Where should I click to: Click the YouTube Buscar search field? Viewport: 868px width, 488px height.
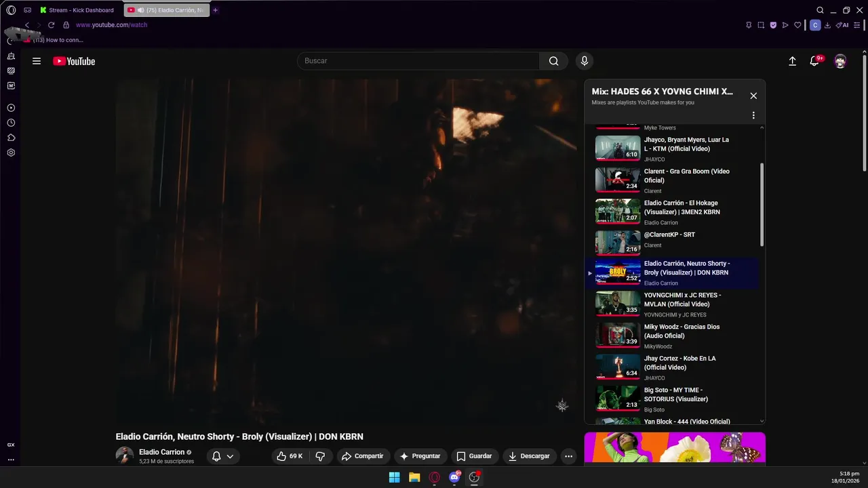point(418,61)
